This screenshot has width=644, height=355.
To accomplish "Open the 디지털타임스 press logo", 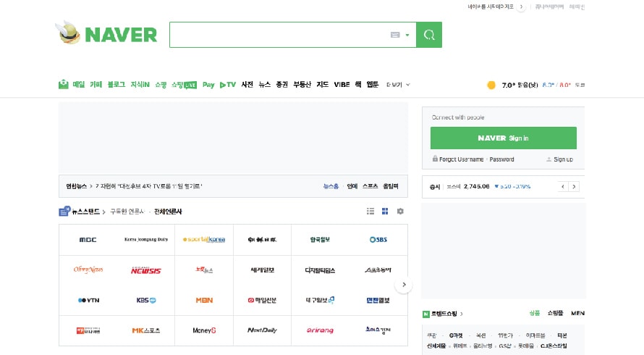I will click(x=320, y=270).
